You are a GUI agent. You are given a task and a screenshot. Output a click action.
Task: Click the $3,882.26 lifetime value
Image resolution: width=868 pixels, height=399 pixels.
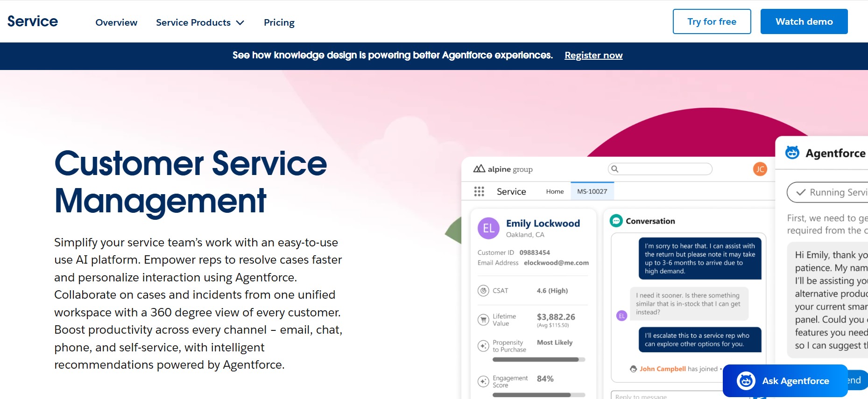pos(556,317)
